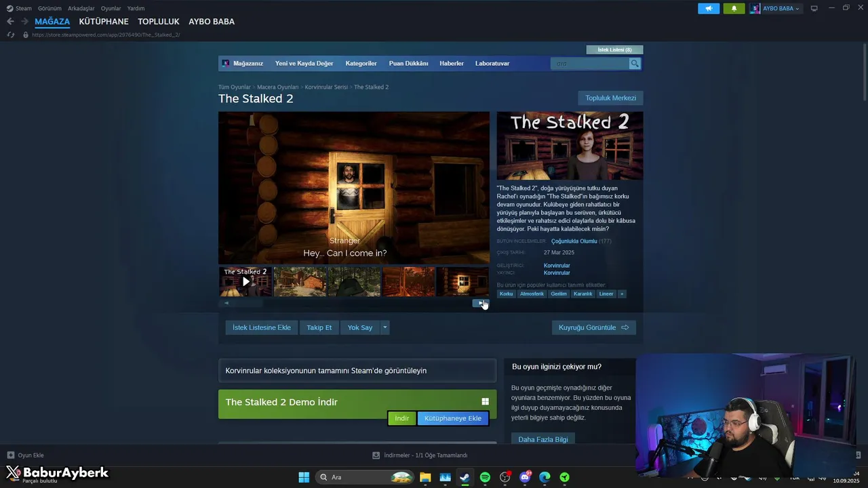Click the thumbnail strip right scroll arrow

pos(481,303)
